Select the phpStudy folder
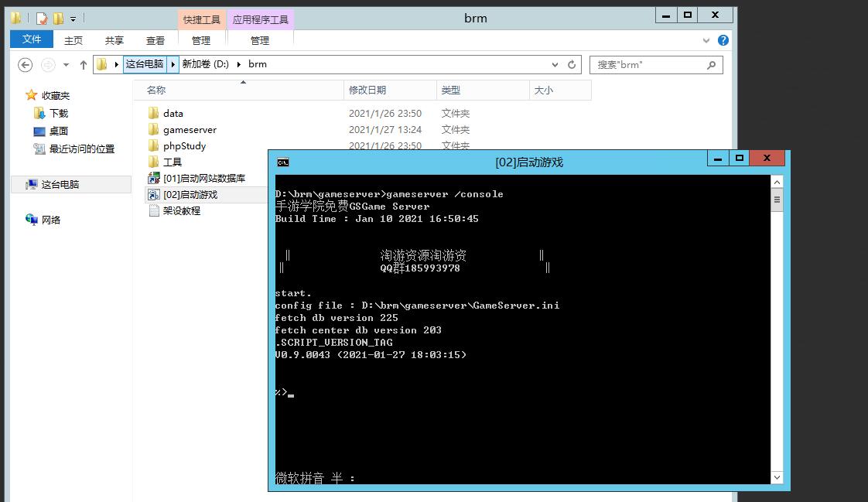Viewport: 868px width, 502px height. pyautogui.click(x=184, y=146)
